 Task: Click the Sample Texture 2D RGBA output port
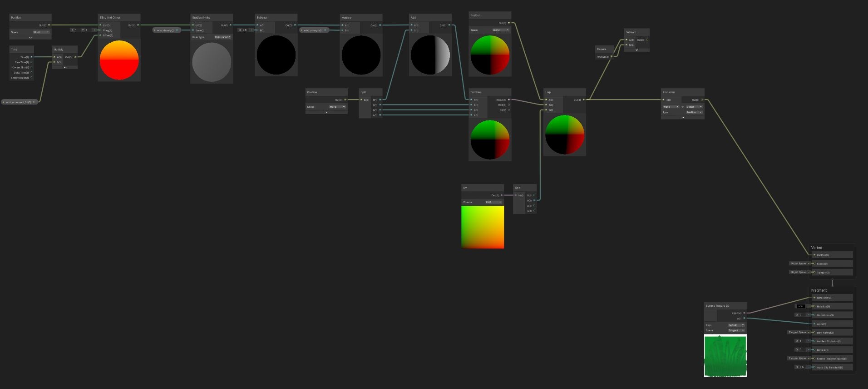(x=744, y=313)
